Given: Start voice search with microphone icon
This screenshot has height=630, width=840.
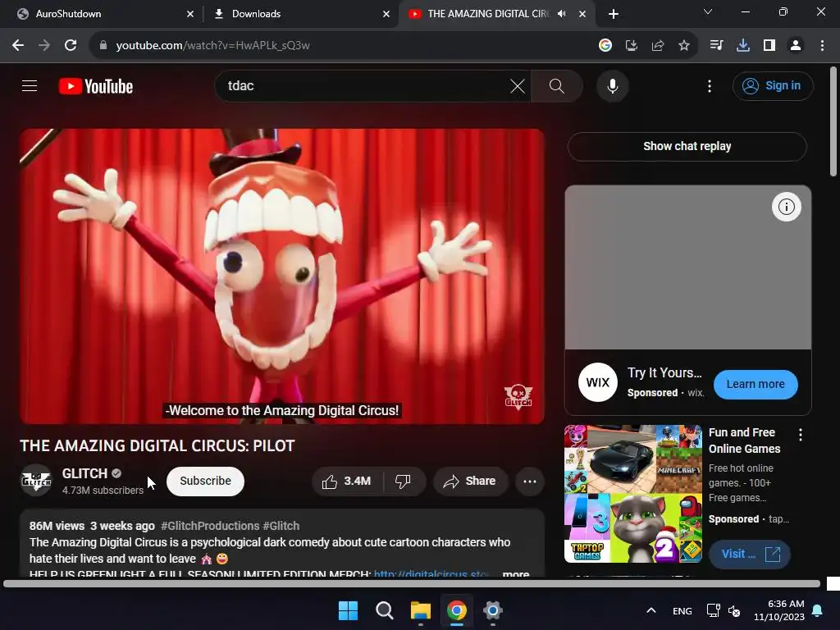Looking at the screenshot, I should pyautogui.click(x=612, y=85).
